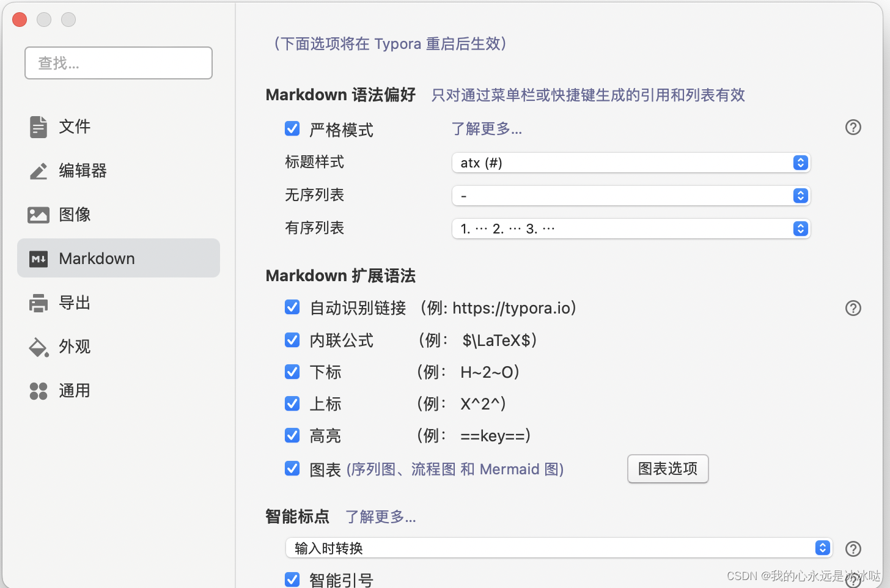Close the preferences window with red button
Viewport: 890px width, 588px height.
click(20, 20)
